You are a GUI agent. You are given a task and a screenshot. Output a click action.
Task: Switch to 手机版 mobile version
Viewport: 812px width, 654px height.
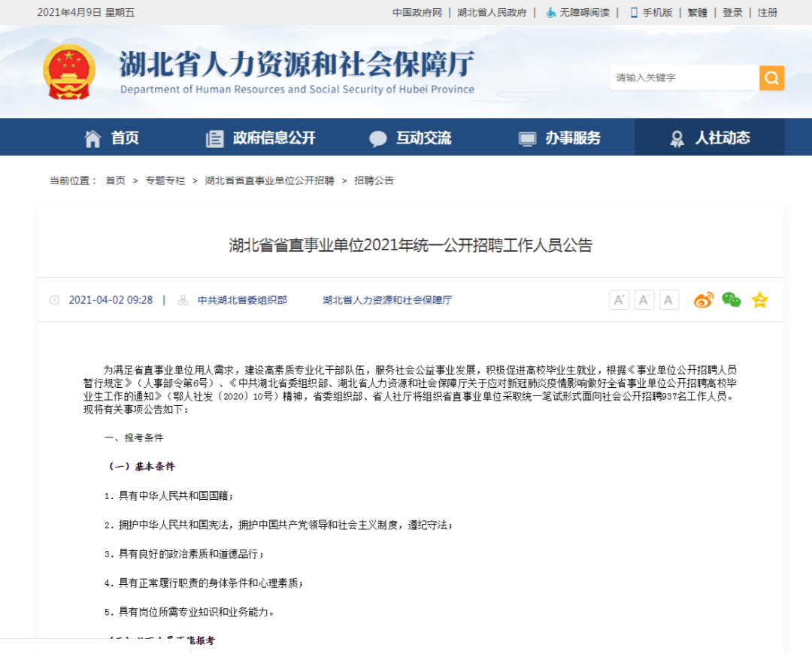(658, 13)
